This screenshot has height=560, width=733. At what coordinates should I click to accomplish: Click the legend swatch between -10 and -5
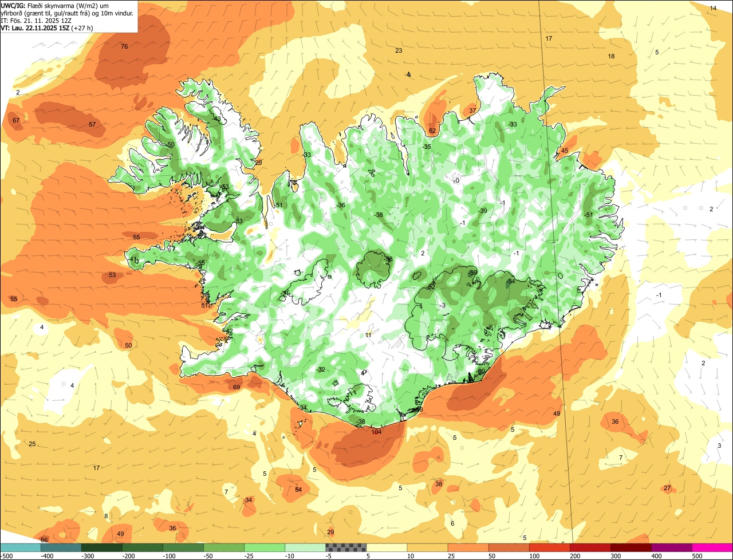pos(305,547)
